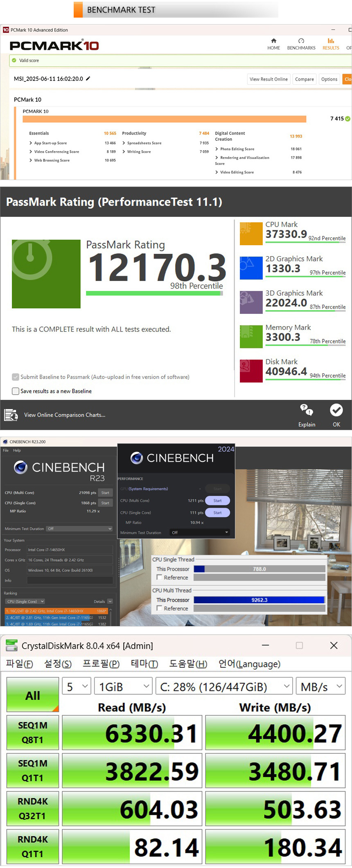
Task: Check Reference under CPU Single Thread
Action: pos(160,577)
